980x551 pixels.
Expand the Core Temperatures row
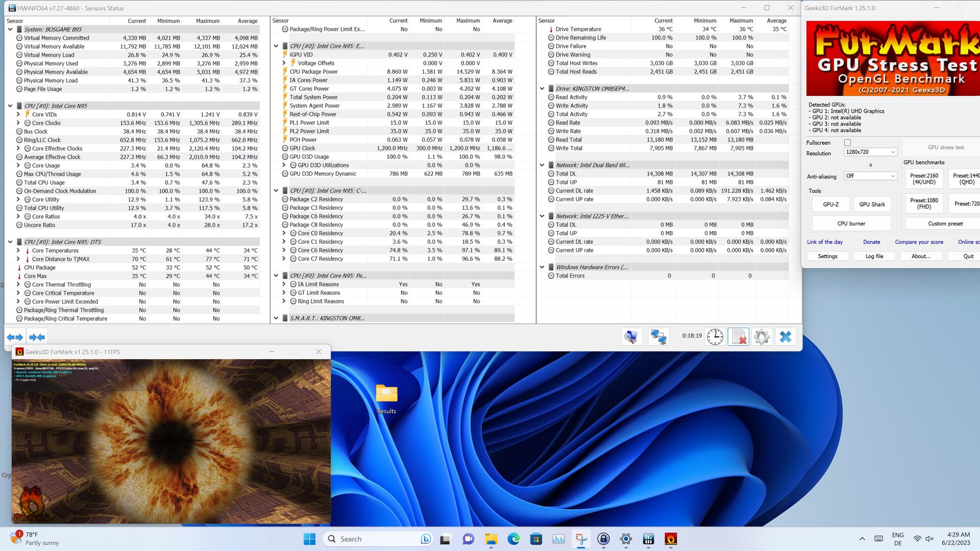(x=18, y=251)
